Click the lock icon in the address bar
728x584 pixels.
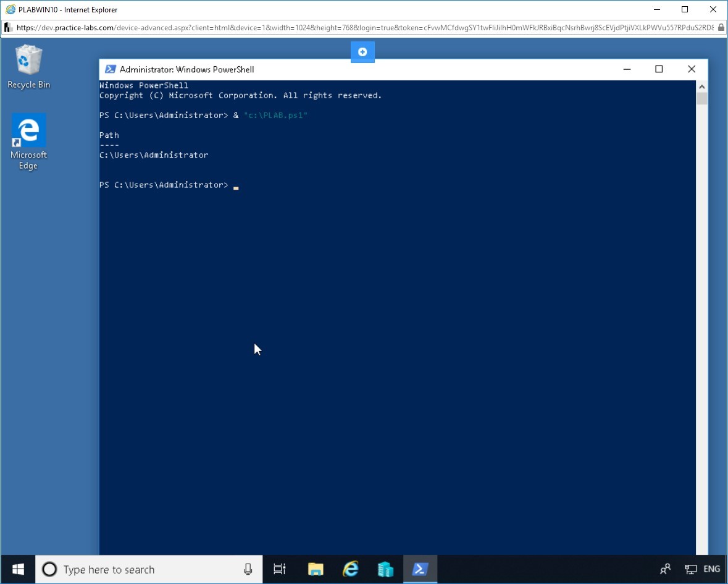(721, 28)
